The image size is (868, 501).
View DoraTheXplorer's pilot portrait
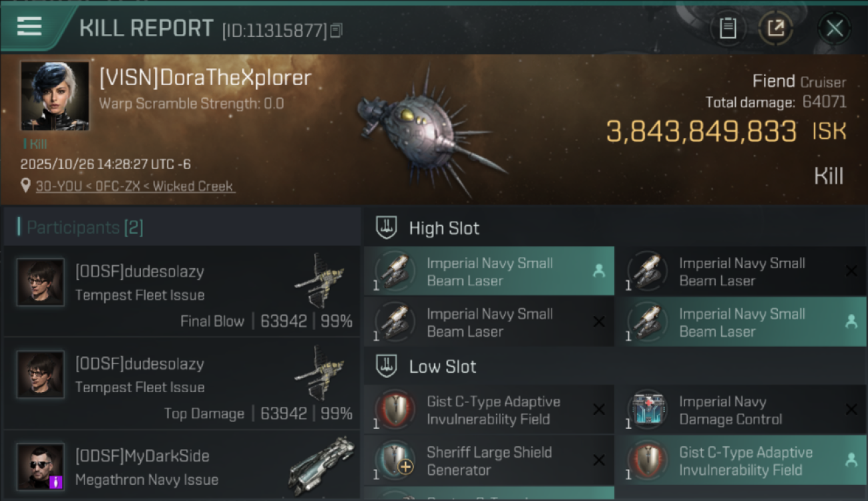(x=54, y=96)
